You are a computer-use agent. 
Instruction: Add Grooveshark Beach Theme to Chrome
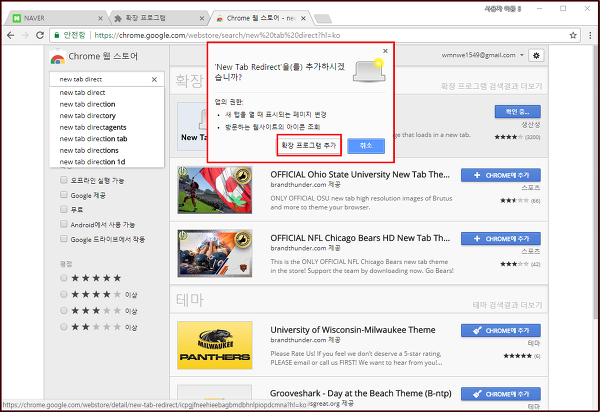pos(501,394)
